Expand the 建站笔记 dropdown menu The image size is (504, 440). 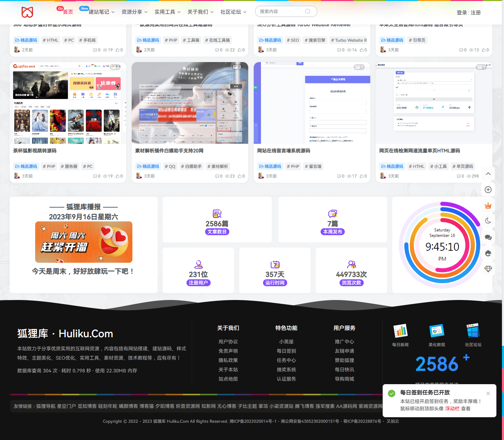tap(101, 12)
